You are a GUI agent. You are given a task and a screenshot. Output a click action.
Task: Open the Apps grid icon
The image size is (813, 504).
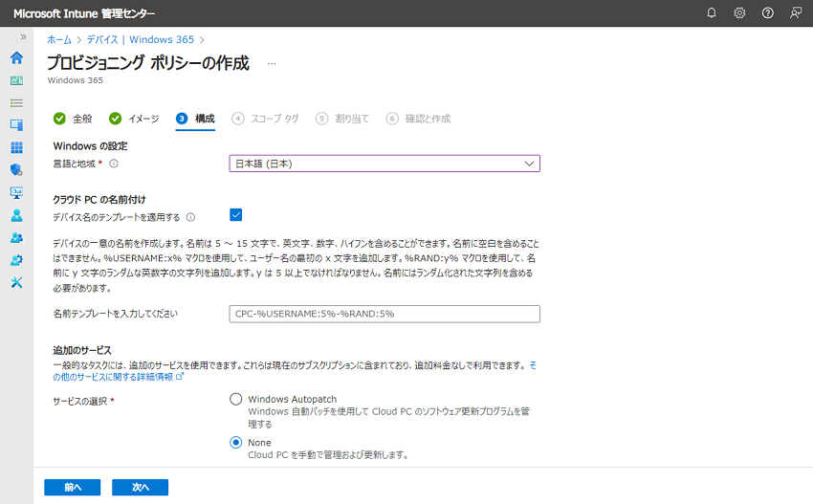(16, 148)
